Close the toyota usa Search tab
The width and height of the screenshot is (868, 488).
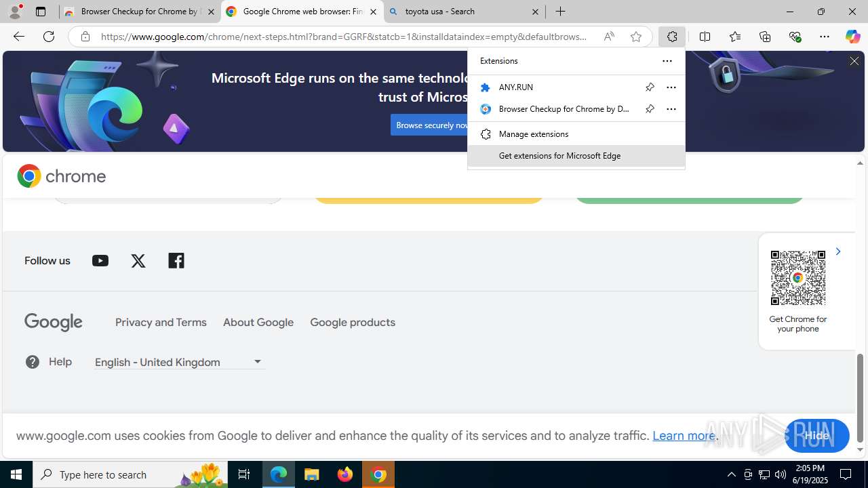coord(535,12)
